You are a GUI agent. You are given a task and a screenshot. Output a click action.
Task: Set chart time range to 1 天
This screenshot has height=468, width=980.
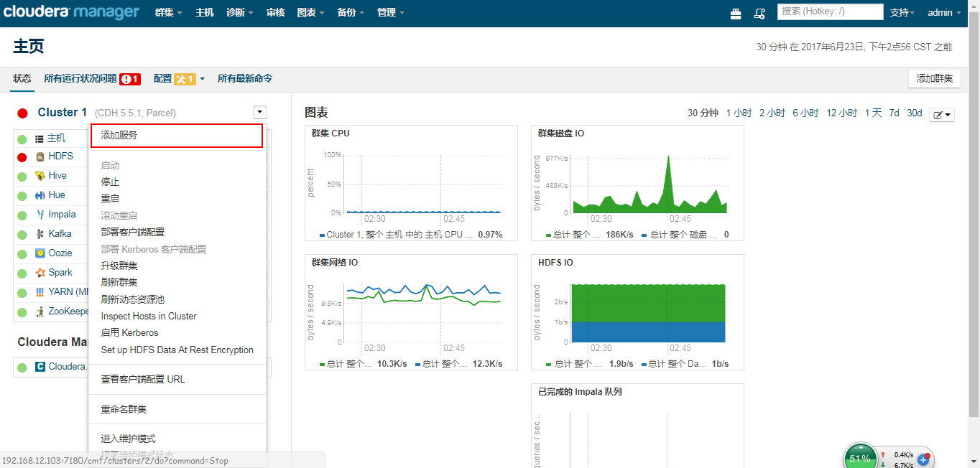873,113
